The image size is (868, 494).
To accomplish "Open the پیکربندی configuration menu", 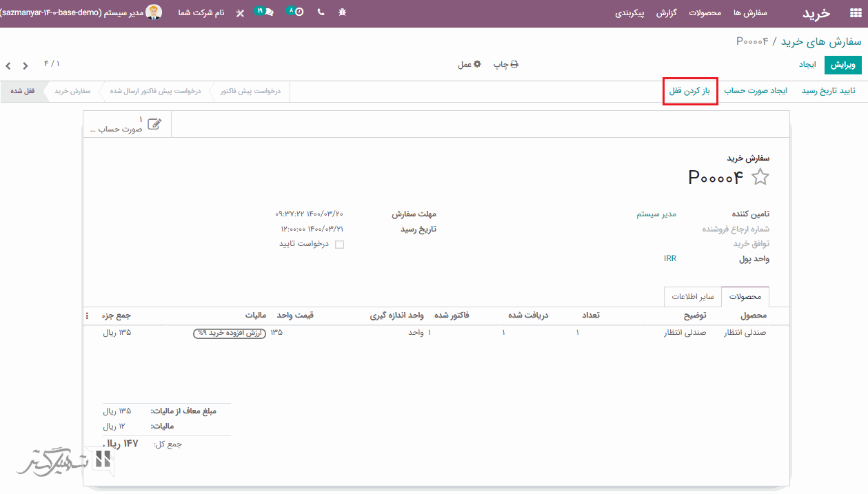I will [x=629, y=13].
